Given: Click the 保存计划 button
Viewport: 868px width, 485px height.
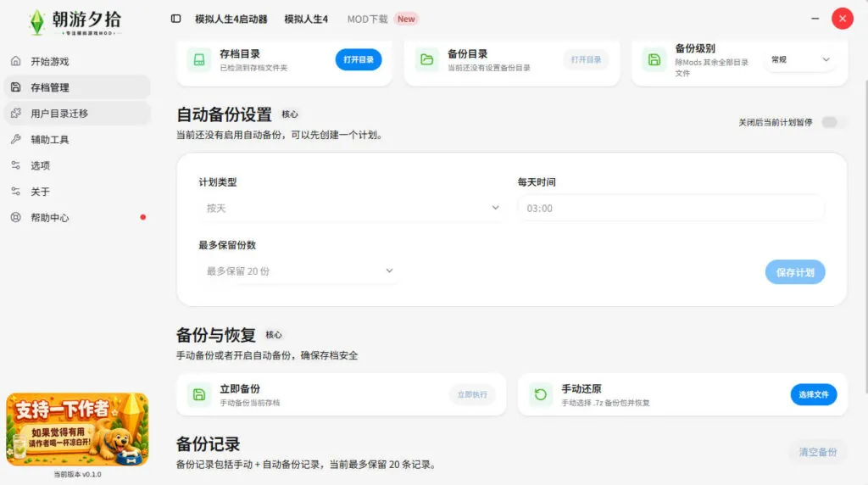Looking at the screenshot, I should click(795, 272).
